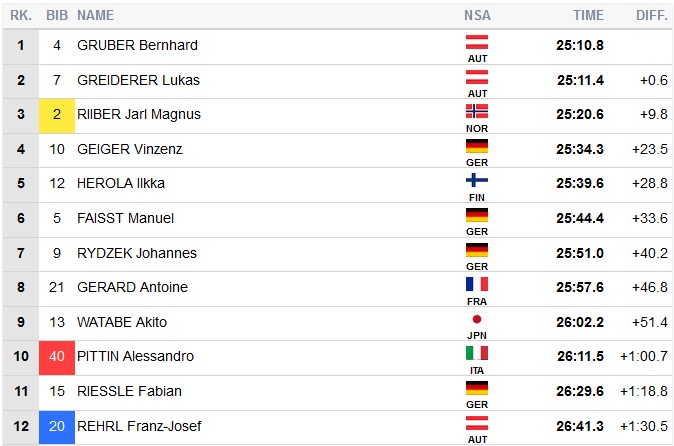Click Japan flag beside Watabe Akito
The width and height of the screenshot is (674, 446).
[x=477, y=319]
